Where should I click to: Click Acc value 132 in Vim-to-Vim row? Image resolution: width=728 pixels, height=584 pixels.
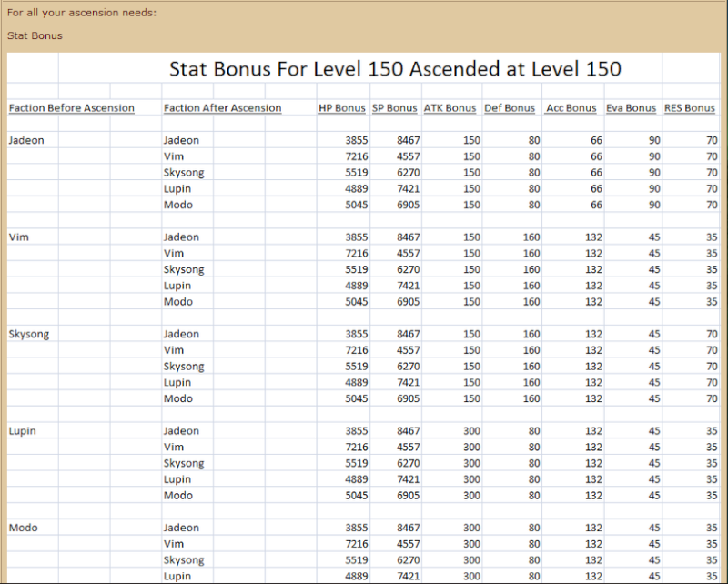tap(594, 254)
